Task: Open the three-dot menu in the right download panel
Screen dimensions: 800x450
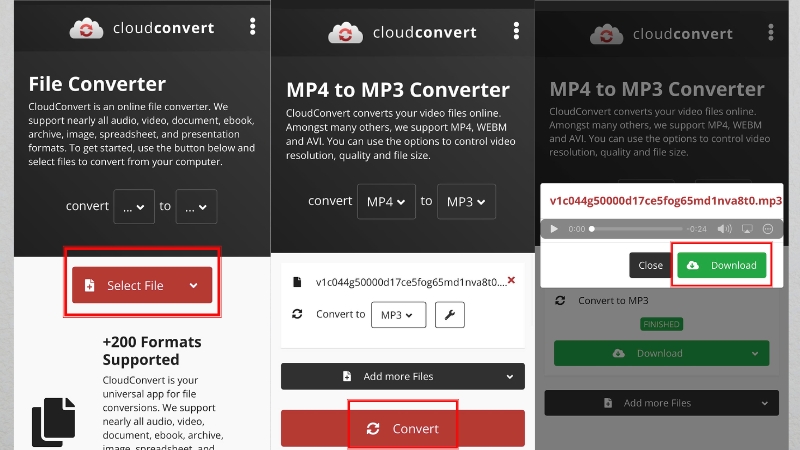Action: pos(771,33)
